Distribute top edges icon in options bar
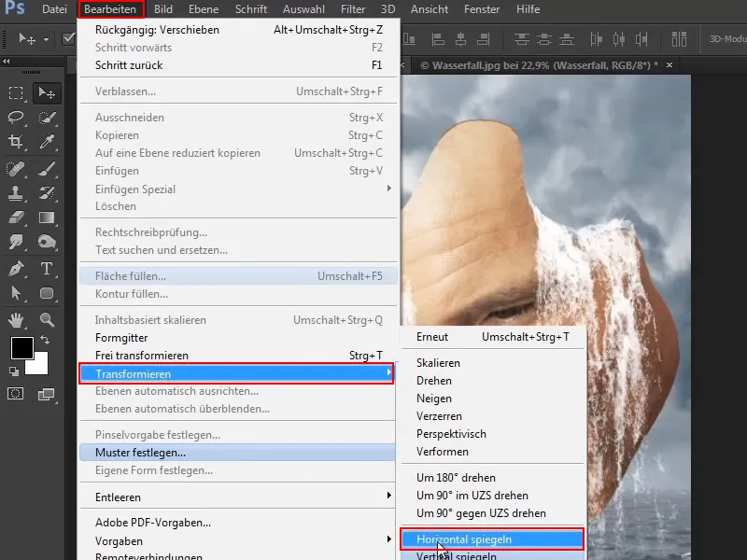Image resolution: width=747 pixels, height=560 pixels. point(522,39)
